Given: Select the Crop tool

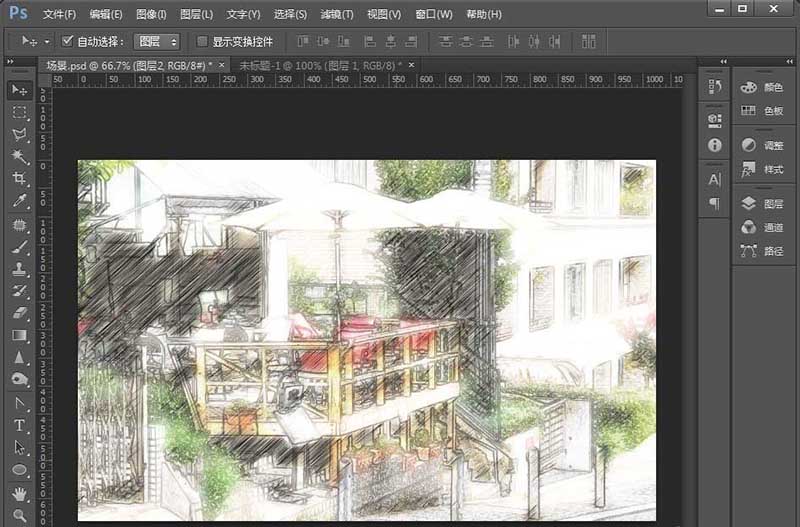Looking at the screenshot, I should click(19, 178).
